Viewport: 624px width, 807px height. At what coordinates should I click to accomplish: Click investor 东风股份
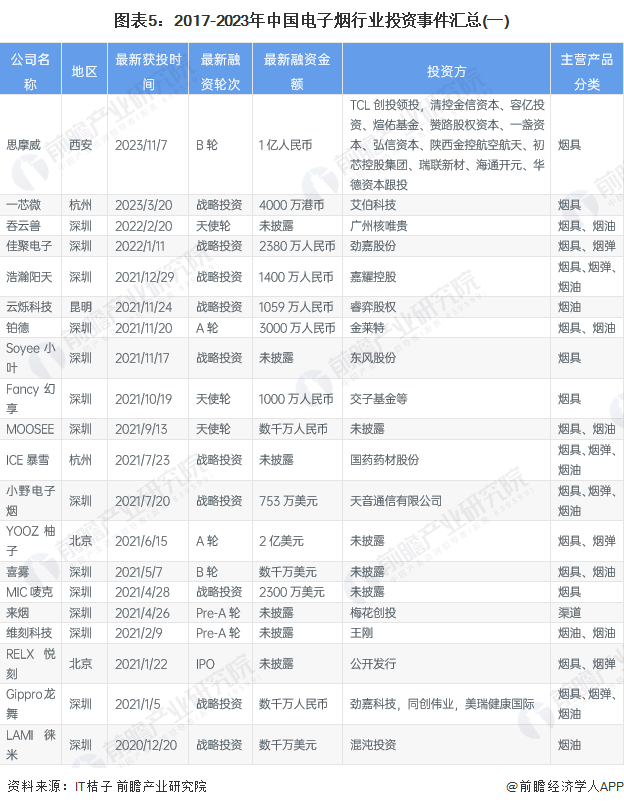pos(373,358)
